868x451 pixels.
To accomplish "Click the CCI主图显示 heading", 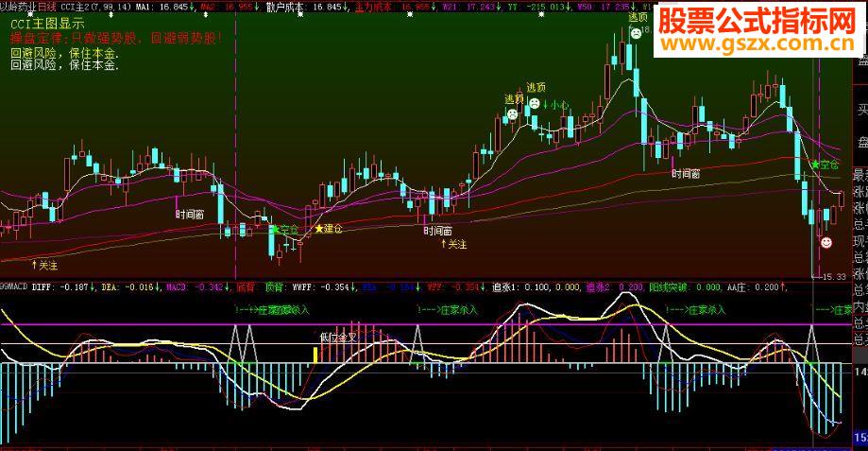I will (x=47, y=24).
